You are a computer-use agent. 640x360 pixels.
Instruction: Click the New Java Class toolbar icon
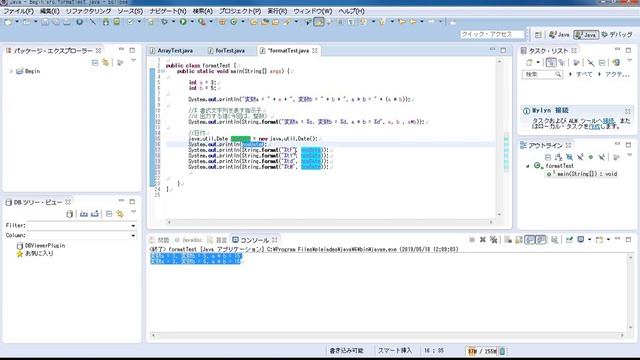tap(234, 22)
